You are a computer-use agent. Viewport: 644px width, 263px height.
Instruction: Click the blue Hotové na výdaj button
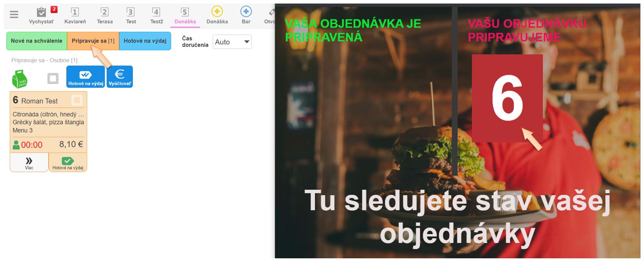(85, 77)
